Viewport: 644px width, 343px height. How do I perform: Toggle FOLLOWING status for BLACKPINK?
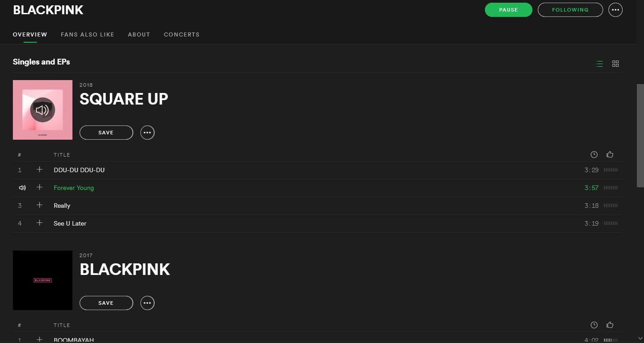pos(570,10)
